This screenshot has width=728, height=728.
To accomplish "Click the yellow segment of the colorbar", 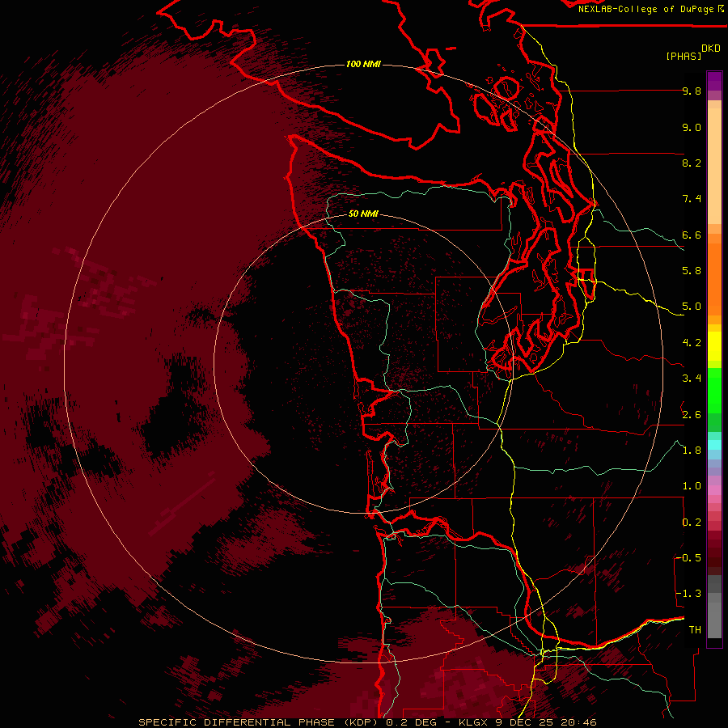I will pos(714,346).
